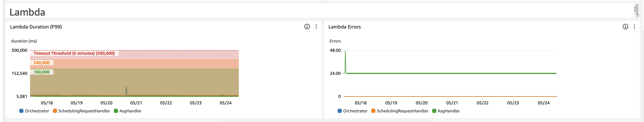Toggle AsgHandler series in the Duration chart legend
644x122 pixels.
point(130,111)
